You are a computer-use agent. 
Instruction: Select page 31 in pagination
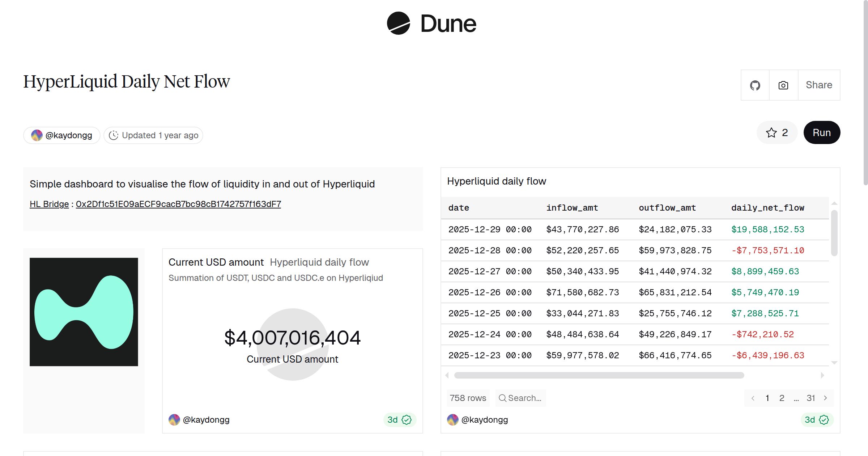point(811,398)
